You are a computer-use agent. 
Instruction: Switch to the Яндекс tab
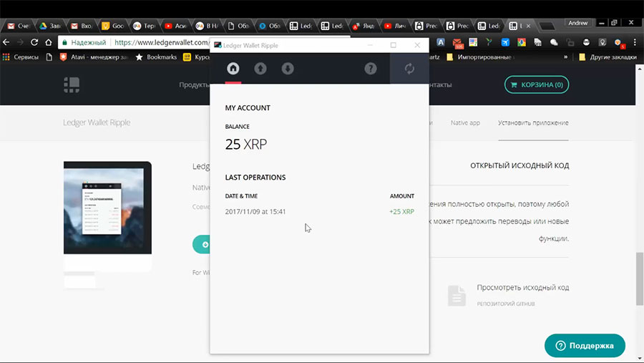pos(364,26)
